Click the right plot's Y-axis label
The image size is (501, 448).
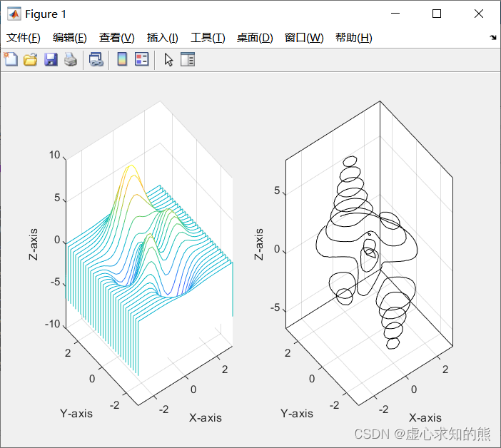coord(297,413)
